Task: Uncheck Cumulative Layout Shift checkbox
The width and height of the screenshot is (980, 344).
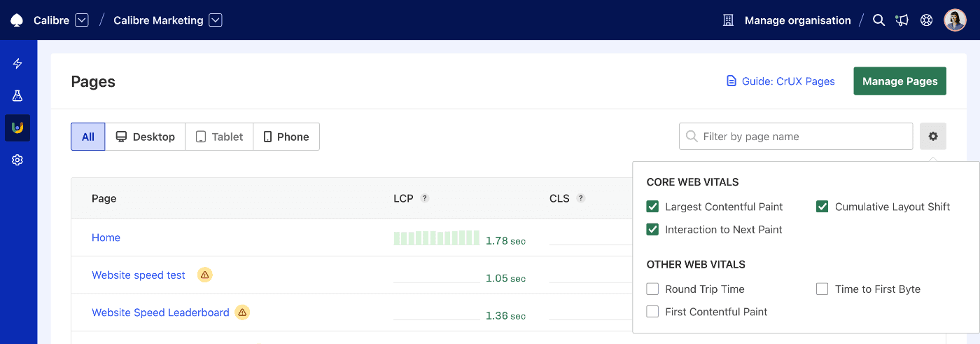Action: click(822, 207)
